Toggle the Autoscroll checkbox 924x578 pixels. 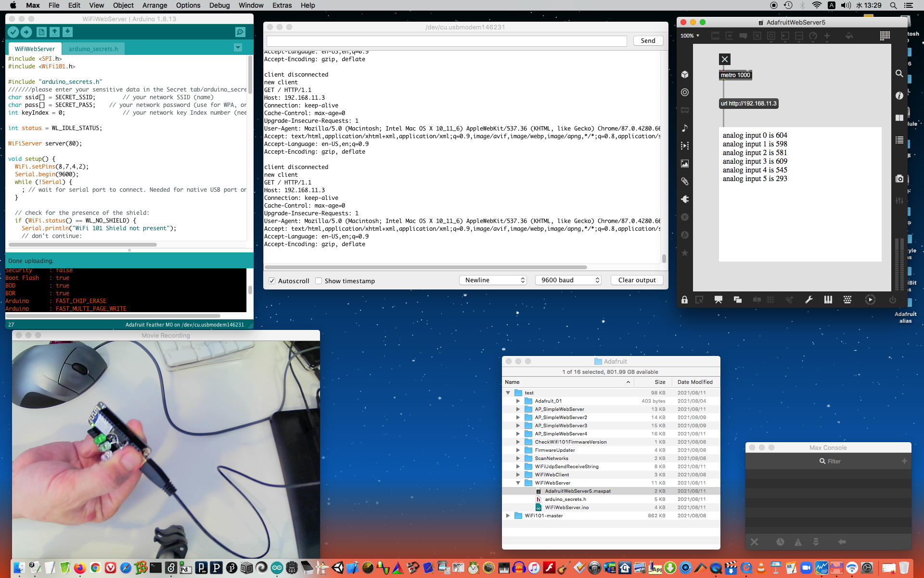pos(272,281)
